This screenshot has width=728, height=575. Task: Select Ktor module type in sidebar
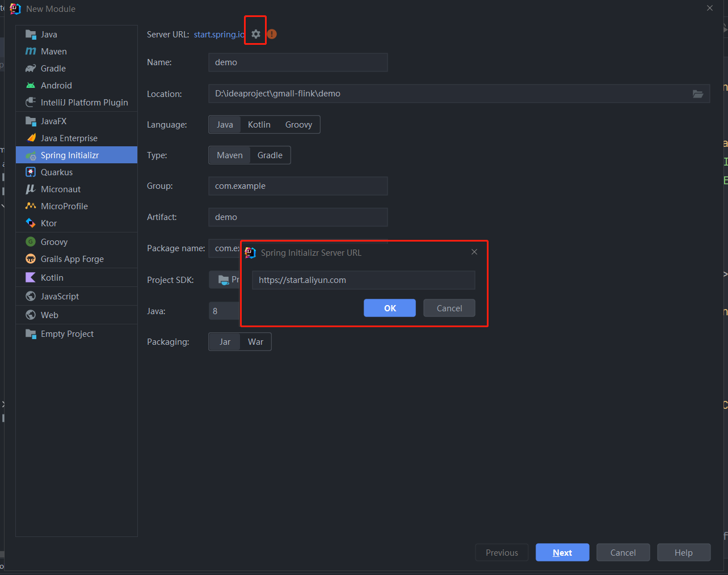pos(77,223)
